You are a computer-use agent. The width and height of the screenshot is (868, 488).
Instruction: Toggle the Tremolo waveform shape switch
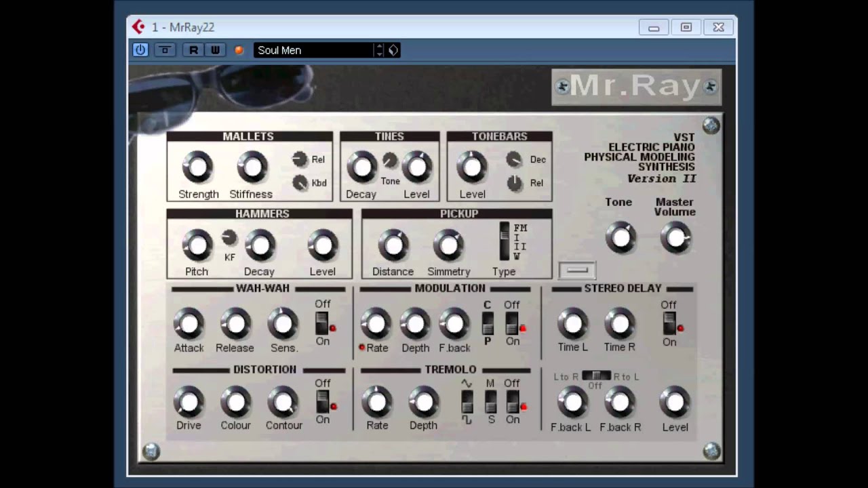tap(467, 401)
